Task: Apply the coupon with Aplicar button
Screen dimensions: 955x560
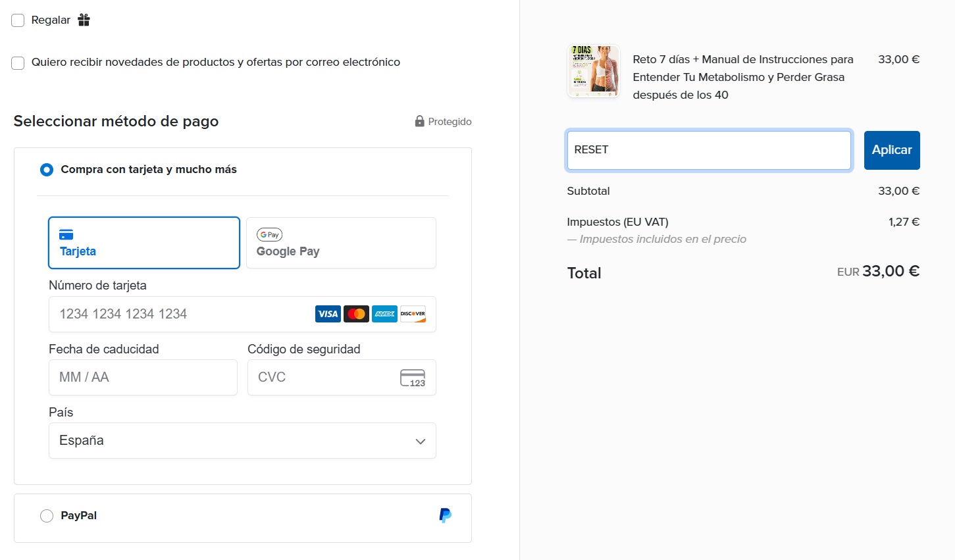Action: (892, 150)
